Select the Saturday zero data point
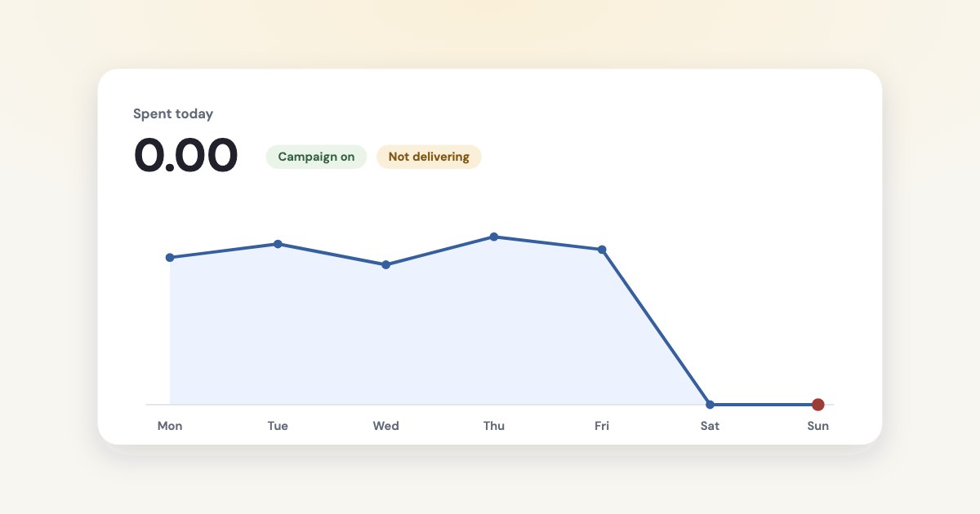The width and height of the screenshot is (980, 514). tap(710, 405)
